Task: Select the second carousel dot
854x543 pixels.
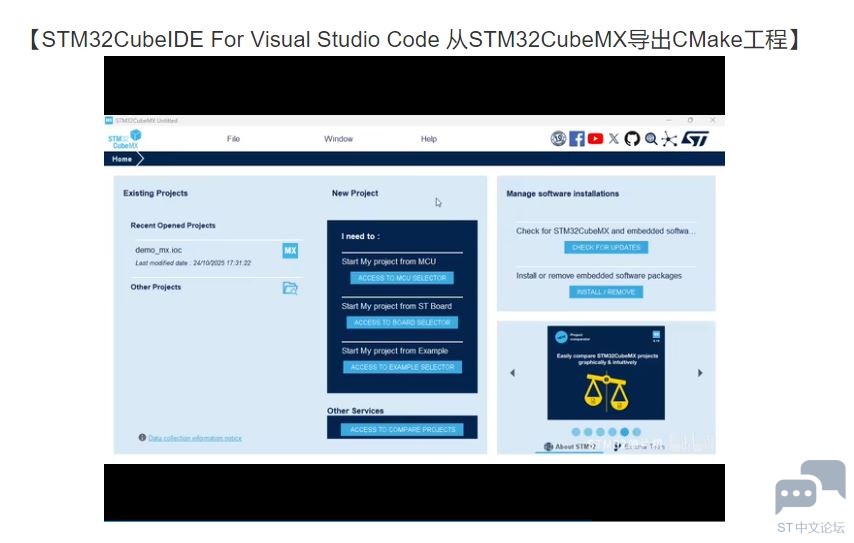Action: 588,432
